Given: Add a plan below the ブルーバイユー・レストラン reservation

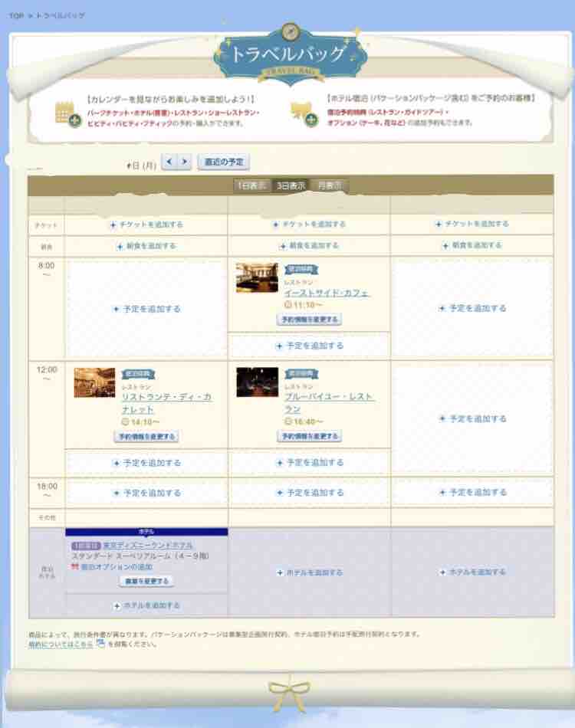Looking at the screenshot, I should click(x=309, y=462).
